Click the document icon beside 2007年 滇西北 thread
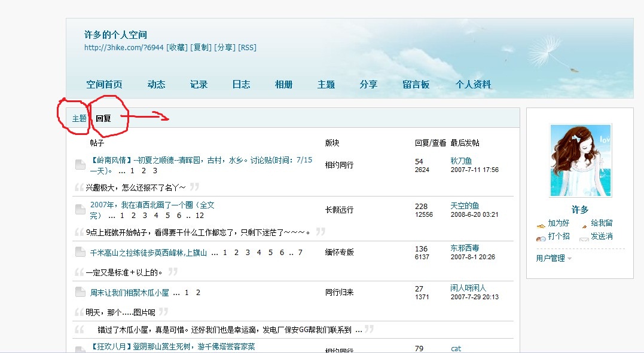The height and width of the screenshot is (353, 644). [80, 210]
